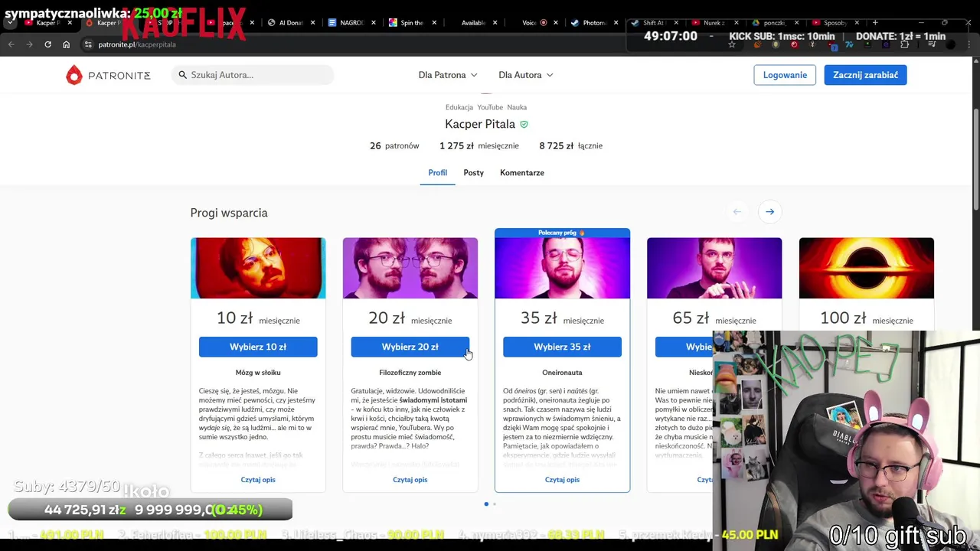980x551 pixels.
Task: Open the tab search dropdown arrow
Action: 10,23
